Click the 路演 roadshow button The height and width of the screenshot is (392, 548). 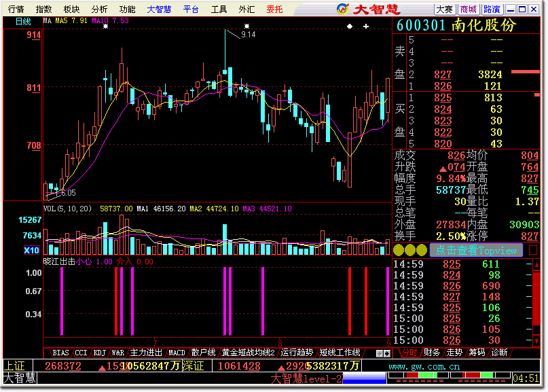[x=492, y=9]
